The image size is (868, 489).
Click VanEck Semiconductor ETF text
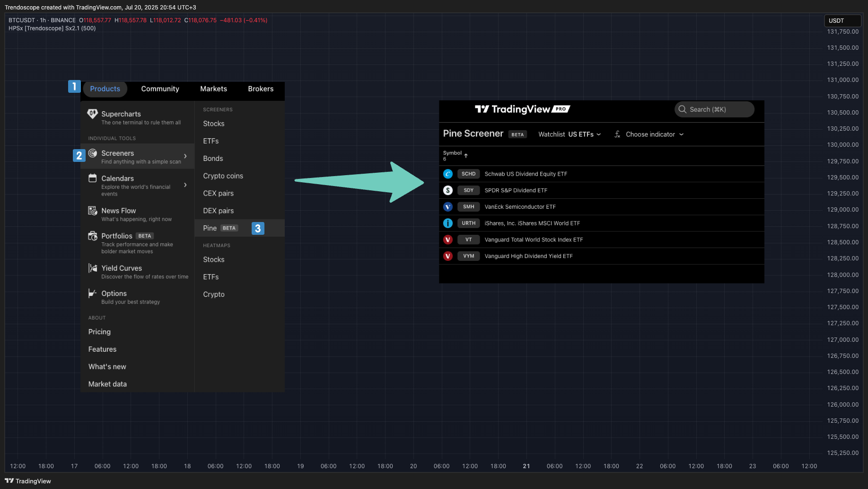(x=520, y=207)
